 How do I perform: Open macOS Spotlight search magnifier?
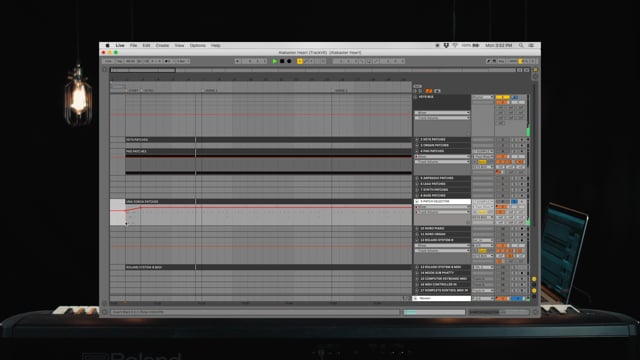[x=521, y=45]
